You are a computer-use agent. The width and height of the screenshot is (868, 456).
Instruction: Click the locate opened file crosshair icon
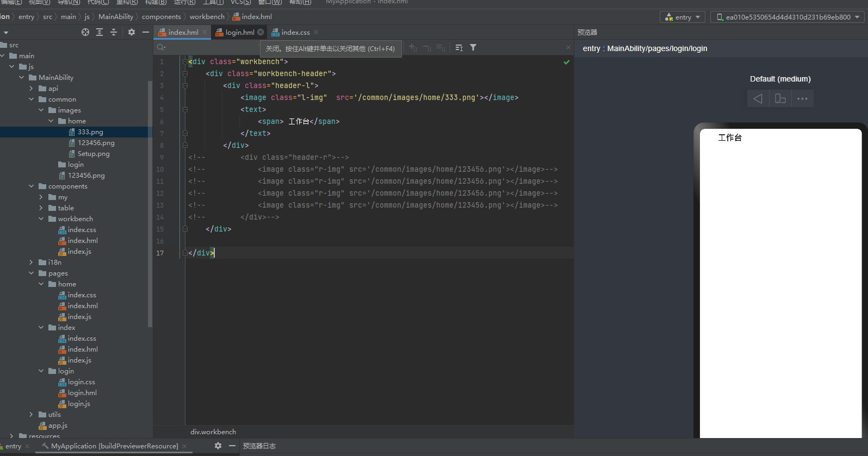(85, 32)
